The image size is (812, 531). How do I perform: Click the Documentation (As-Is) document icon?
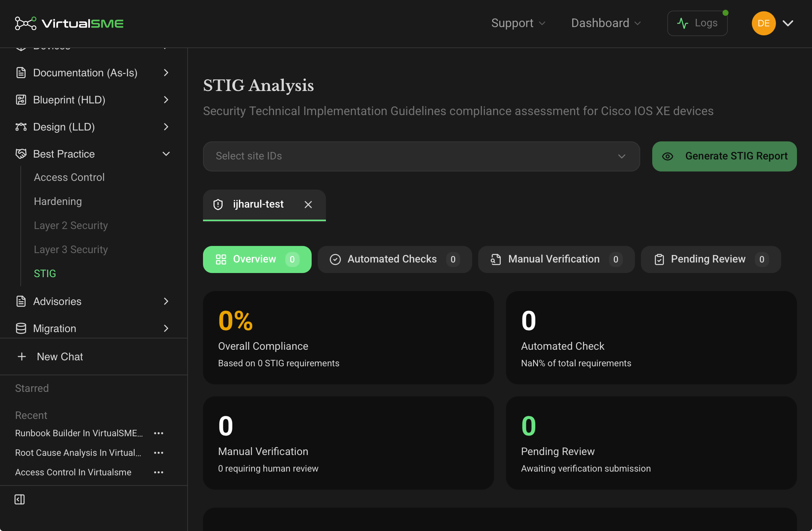(21, 73)
